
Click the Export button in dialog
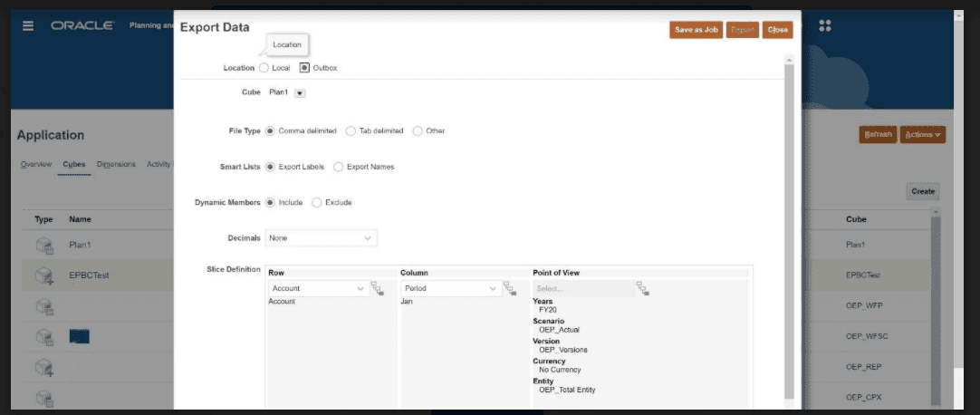tap(743, 30)
